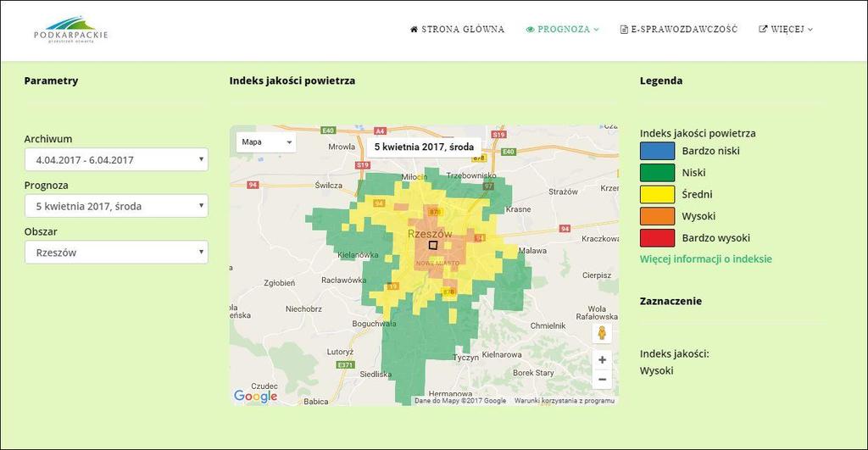The height and width of the screenshot is (450, 868).
Task: Click the black selection square on map
Action: click(433, 245)
